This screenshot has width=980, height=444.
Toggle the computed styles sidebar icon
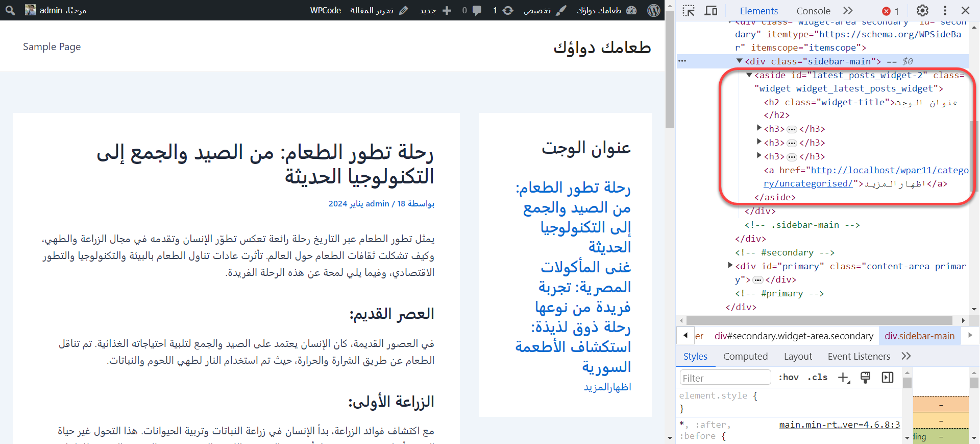point(888,378)
